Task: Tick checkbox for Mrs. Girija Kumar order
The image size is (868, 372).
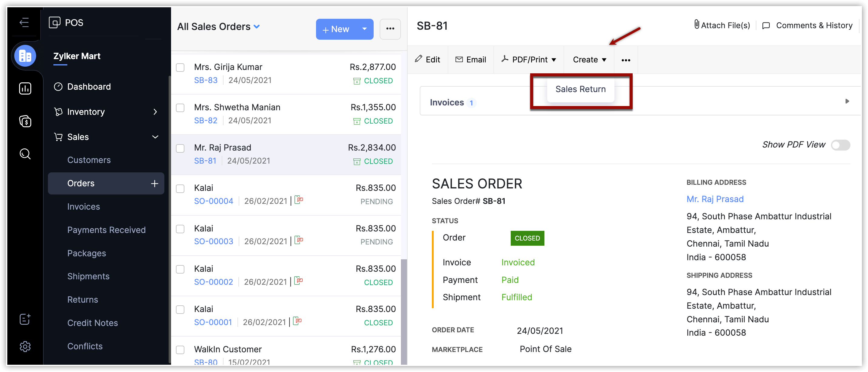Action: tap(180, 68)
